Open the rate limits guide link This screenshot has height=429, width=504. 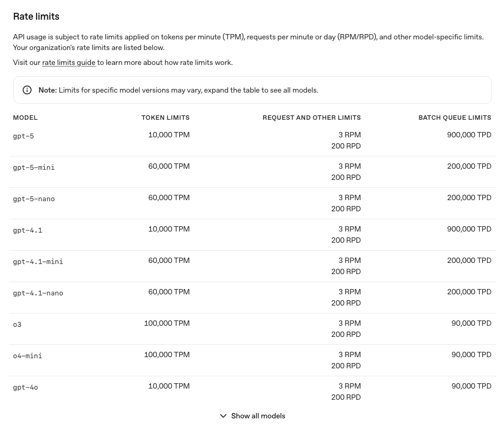pos(69,62)
